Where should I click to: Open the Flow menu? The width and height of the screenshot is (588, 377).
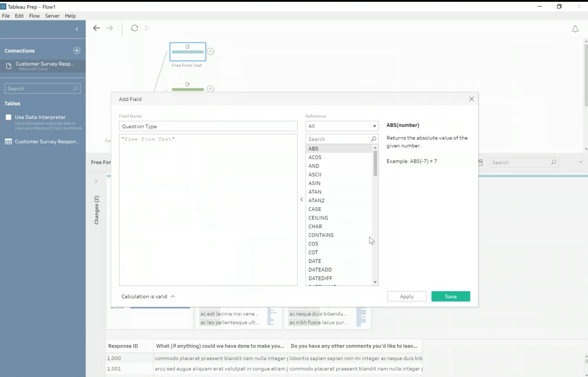(x=34, y=16)
